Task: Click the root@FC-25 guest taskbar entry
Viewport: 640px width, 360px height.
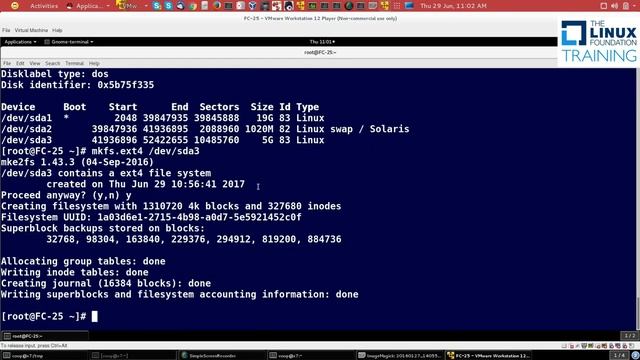Action: [45, 336]
